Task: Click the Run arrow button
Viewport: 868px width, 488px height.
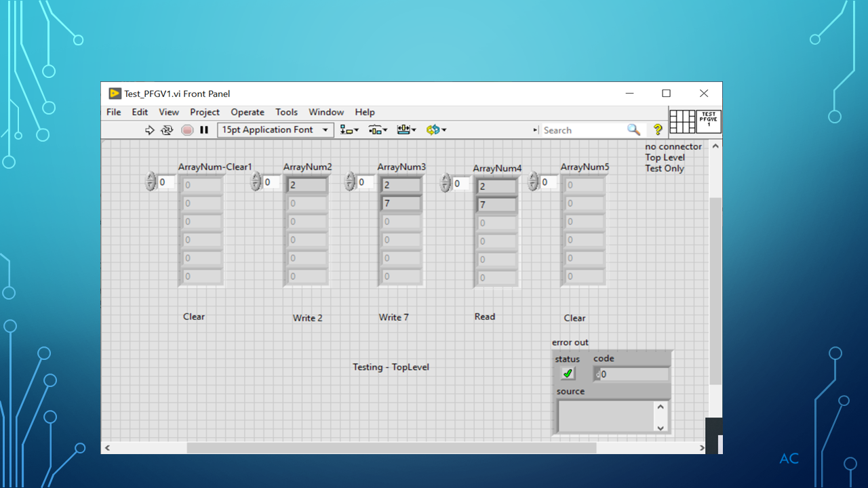Action: [x=150, y=130]
